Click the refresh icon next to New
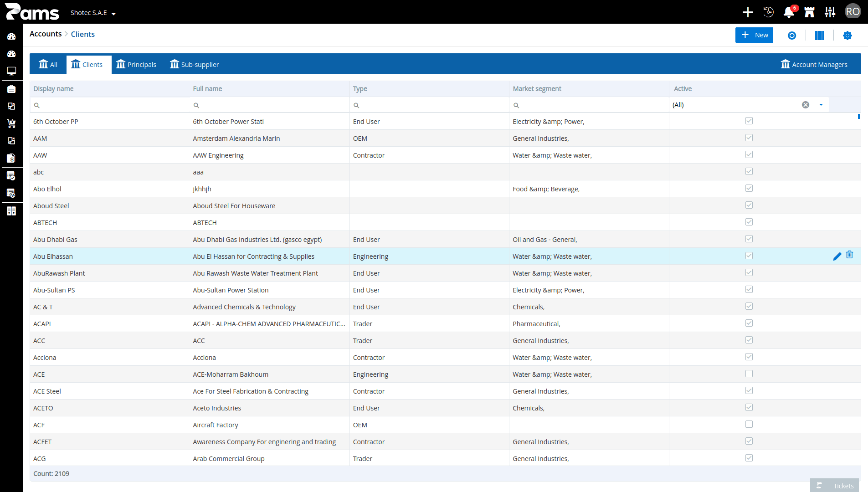The image size is (868, 492). 792,36
